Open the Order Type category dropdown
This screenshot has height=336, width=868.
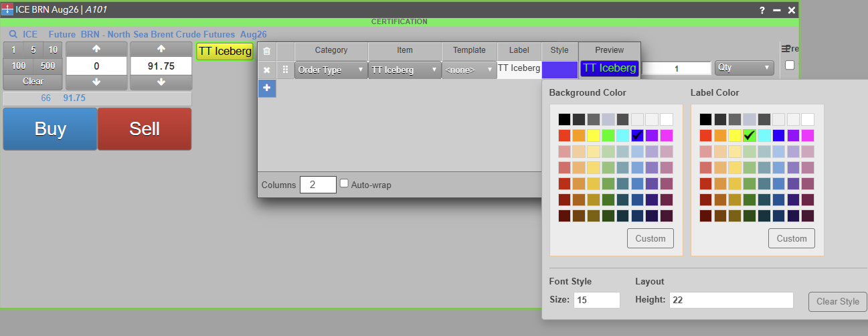(331, 70)
